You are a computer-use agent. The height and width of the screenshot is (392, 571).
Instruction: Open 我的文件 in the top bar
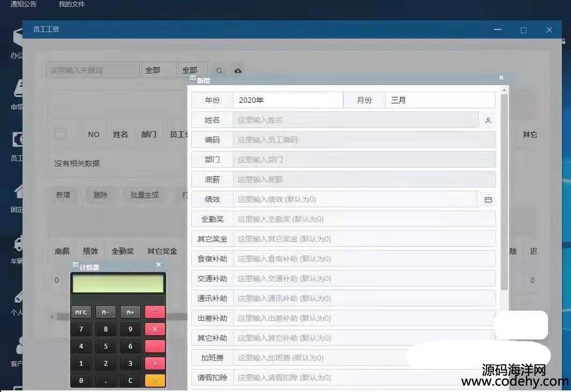click(72, 4)
